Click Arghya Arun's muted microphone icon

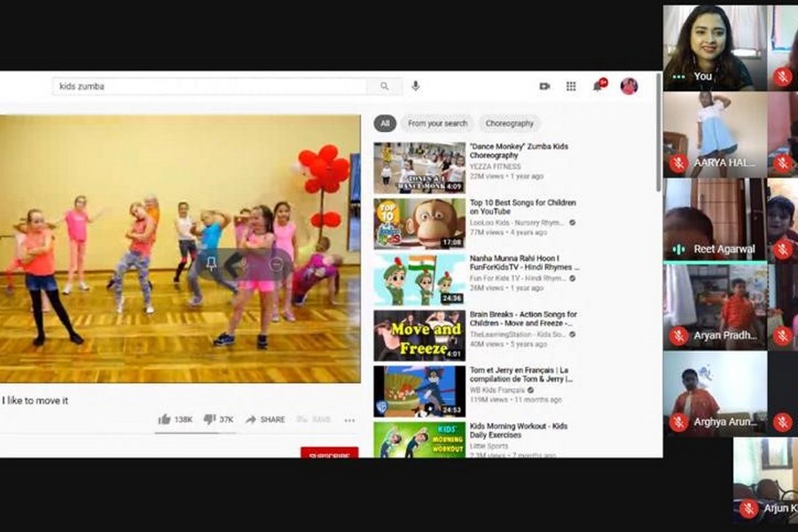[678, 422]
